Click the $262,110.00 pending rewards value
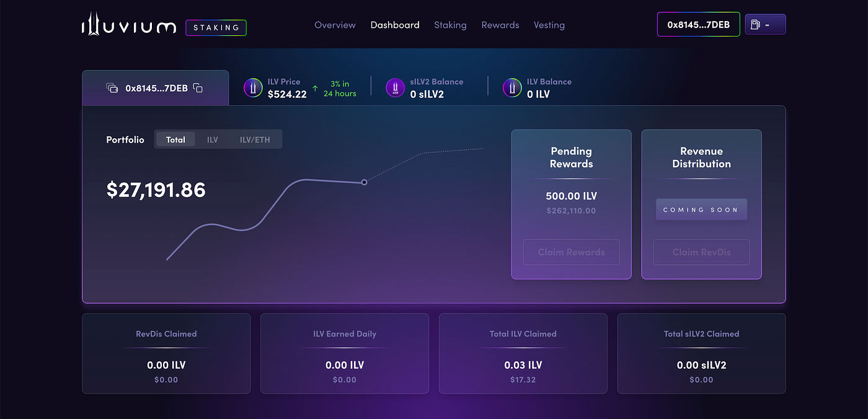 [x=571, y=211]
